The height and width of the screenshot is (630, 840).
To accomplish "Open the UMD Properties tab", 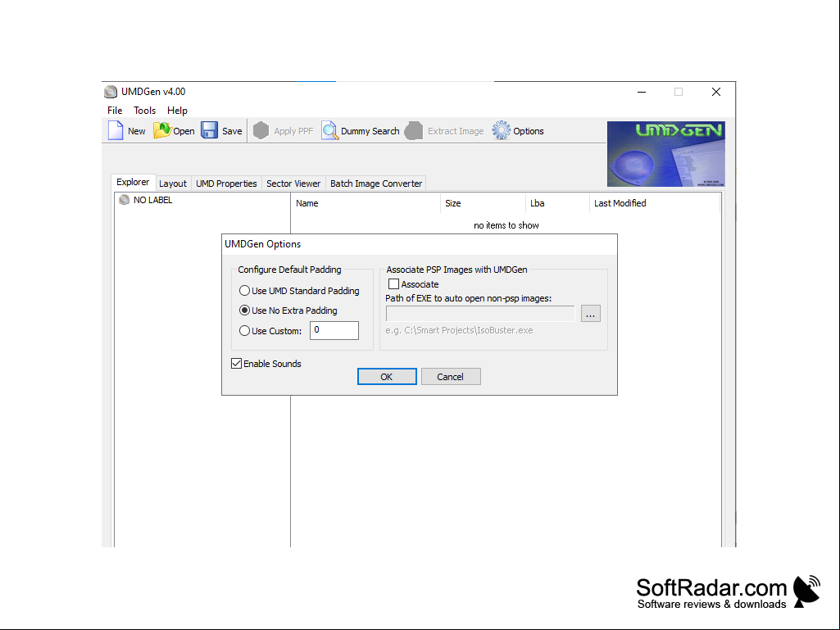I will (226, 184).
